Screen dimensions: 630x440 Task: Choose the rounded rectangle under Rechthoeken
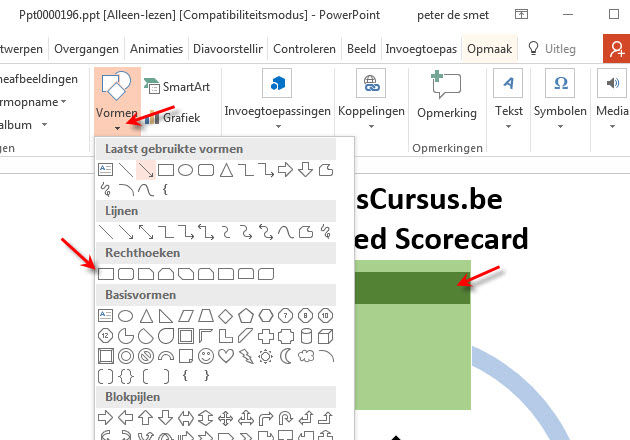click(126, 274)
